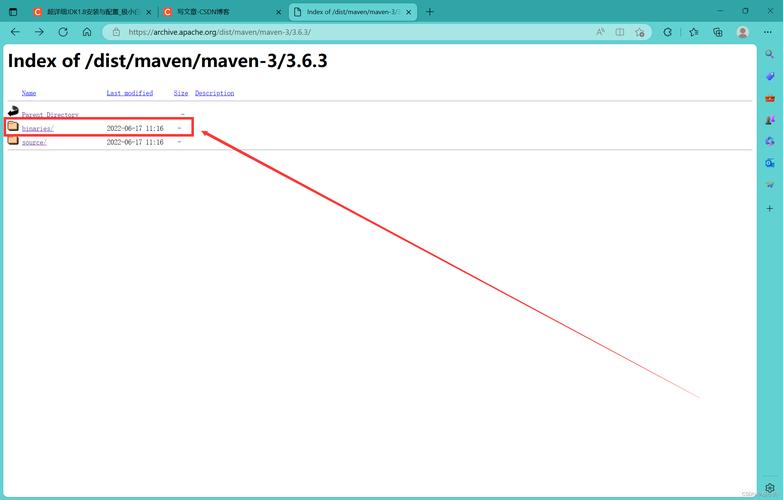The image size is (783, 500).
Task: Open tab actions menu at top-left
Action: coord(13,11)
